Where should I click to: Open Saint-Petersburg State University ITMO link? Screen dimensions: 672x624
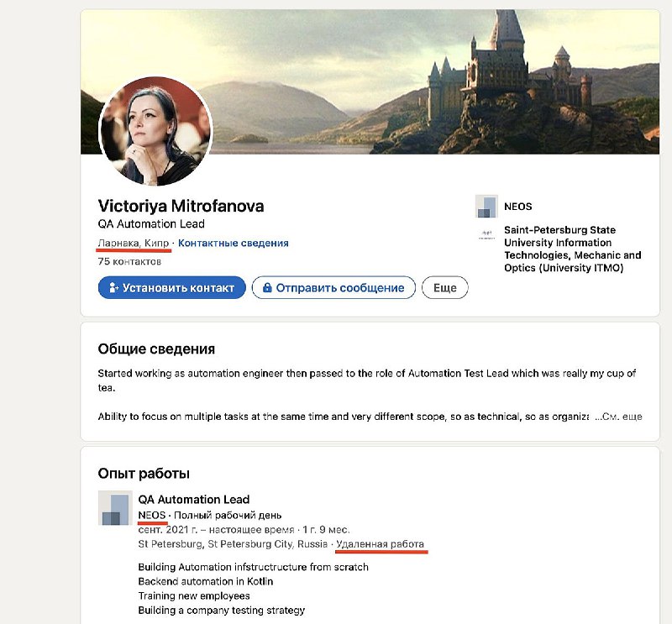tap(573, 249)
